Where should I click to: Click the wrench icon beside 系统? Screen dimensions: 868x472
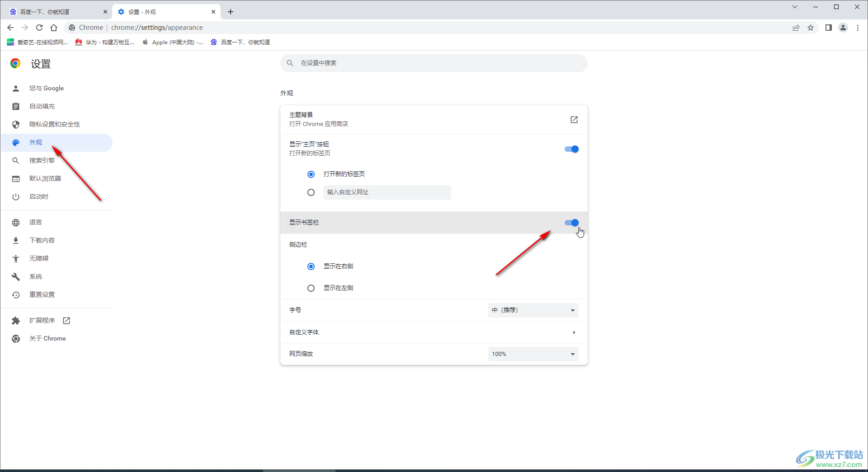(16, 277)
